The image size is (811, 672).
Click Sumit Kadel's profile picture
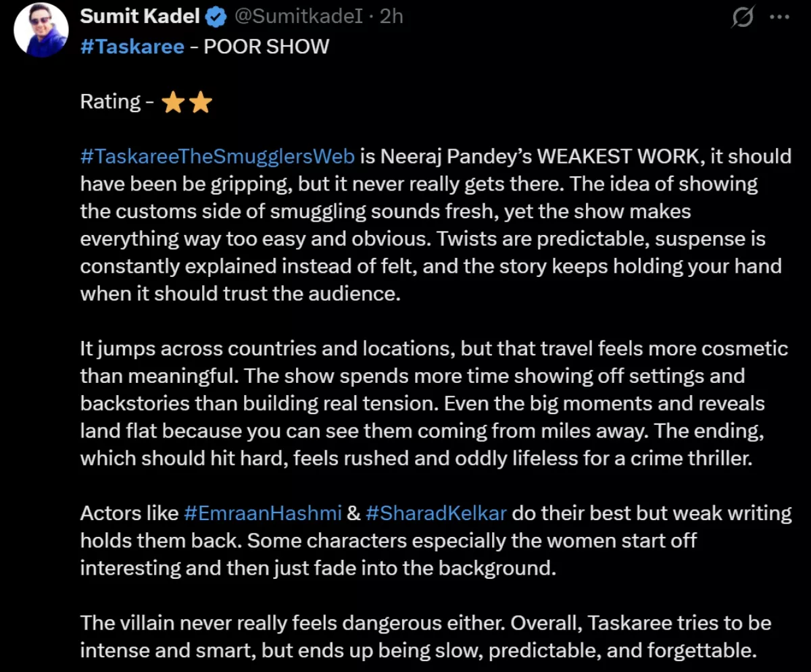tap(41, 30)
